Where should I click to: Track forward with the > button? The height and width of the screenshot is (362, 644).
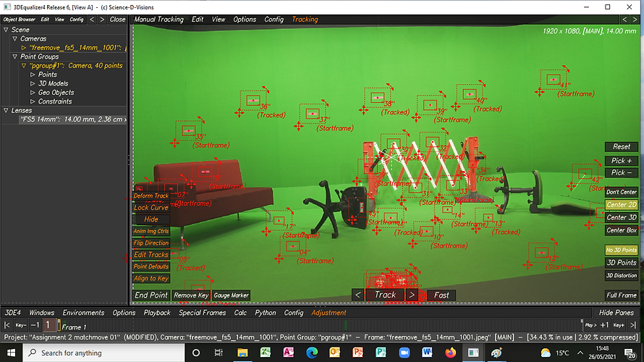coord(412,295)
